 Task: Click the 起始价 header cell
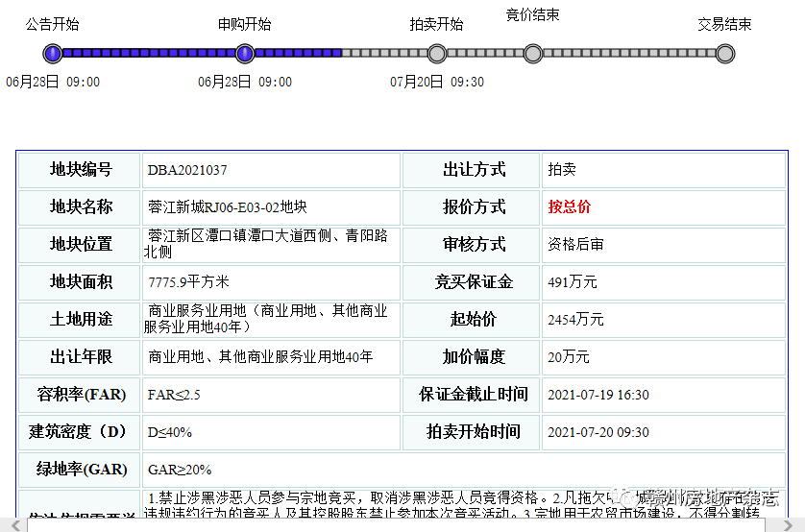[x=472, y=319]
